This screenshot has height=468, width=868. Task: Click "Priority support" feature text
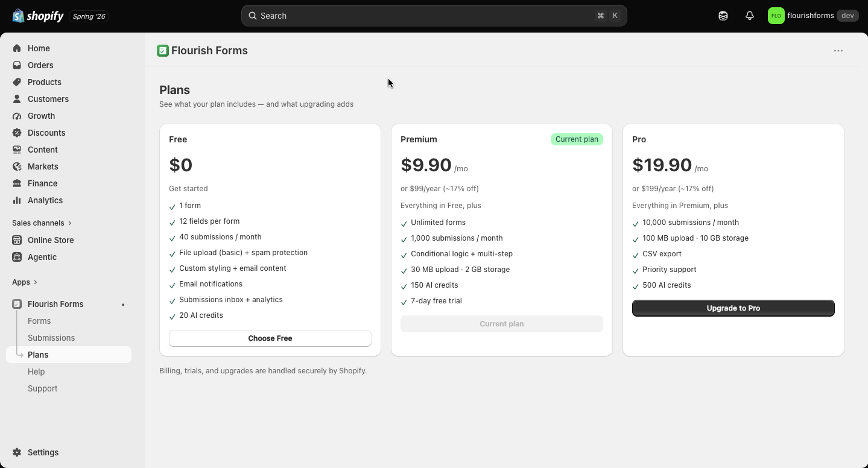(x=670, y=270)
